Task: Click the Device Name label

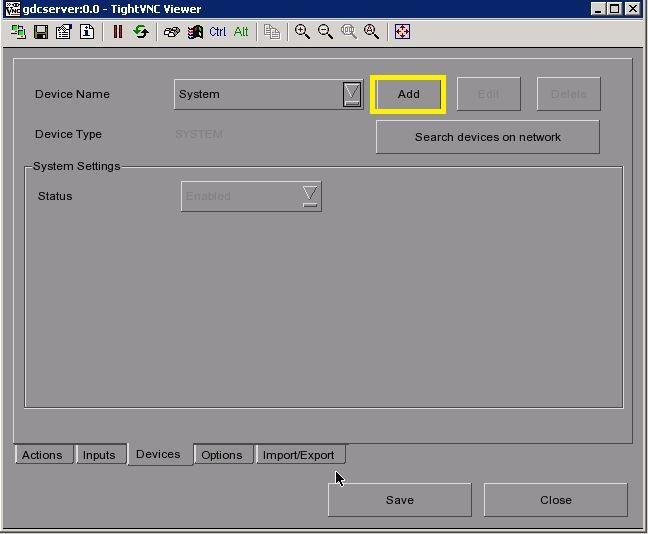Action: (72, 94)
